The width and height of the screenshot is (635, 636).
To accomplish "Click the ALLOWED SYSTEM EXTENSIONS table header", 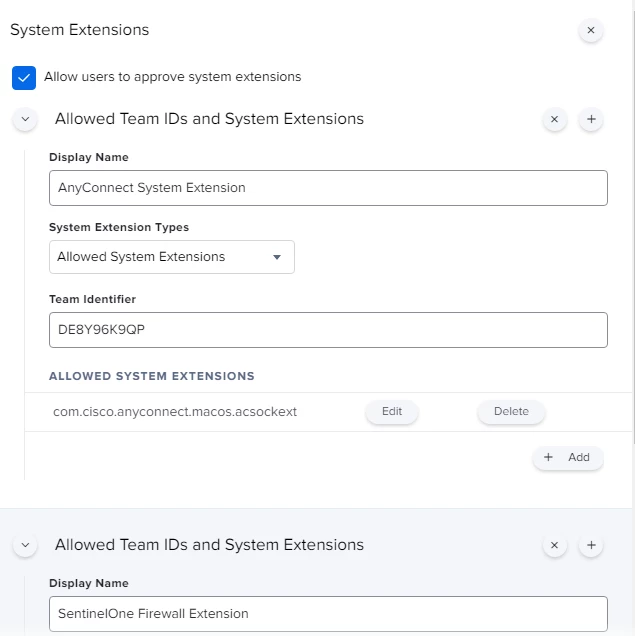I will coord(152,376).
